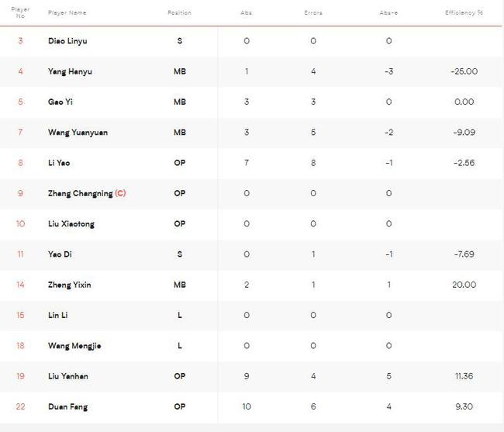Viewport: 504px width, 432px height.
Task: Select the Gao Yi player name
Action: click(x=60, y=102)
